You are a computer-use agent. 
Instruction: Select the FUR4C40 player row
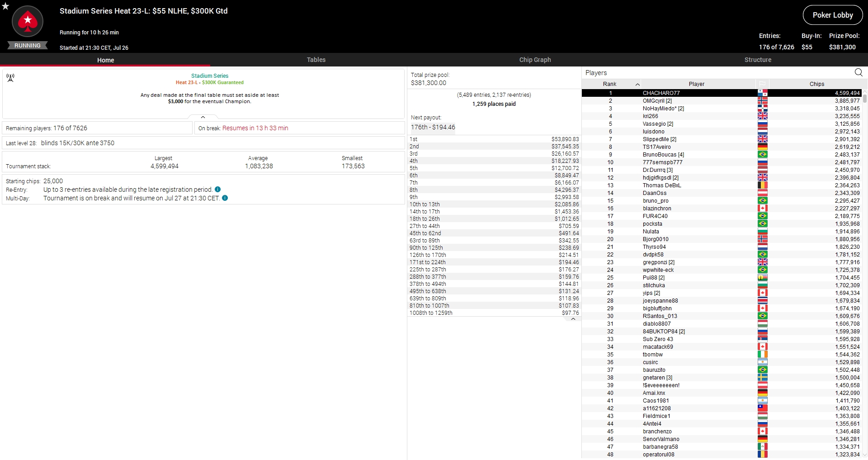pyautogui.click(x=722, y=216)
